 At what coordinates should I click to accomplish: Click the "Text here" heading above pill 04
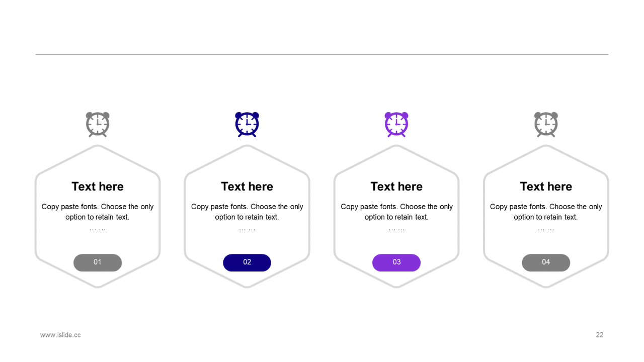click(546, 187)
